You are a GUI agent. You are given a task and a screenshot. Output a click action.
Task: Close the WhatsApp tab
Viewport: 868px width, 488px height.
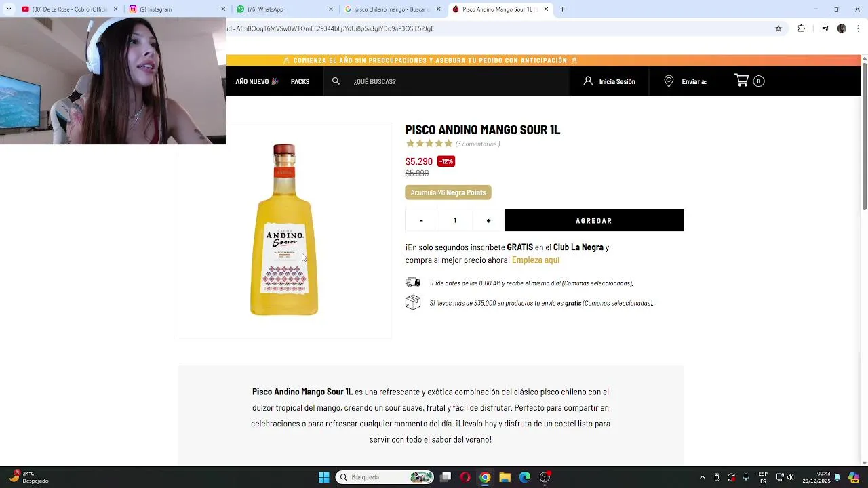click(331, 9)
